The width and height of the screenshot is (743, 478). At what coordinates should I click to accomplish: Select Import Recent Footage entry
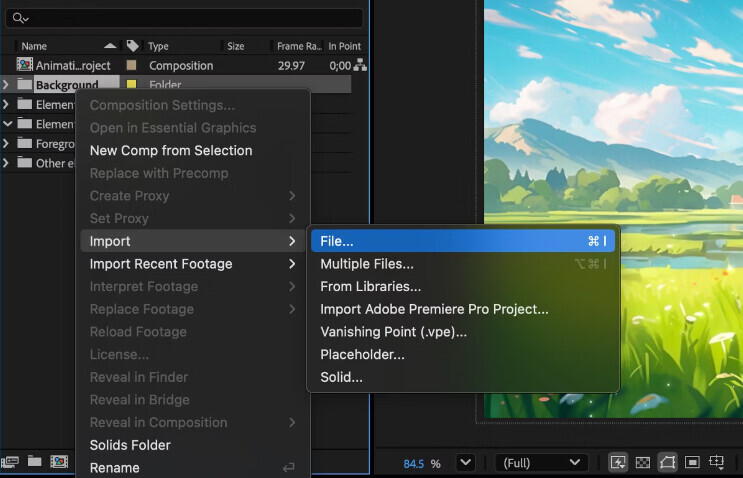point(161,264)
